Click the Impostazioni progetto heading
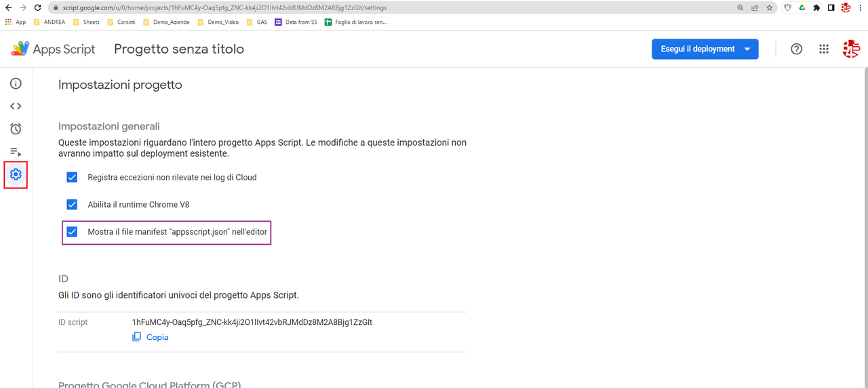This screenshot has width=868, height=388. point(120,85)
